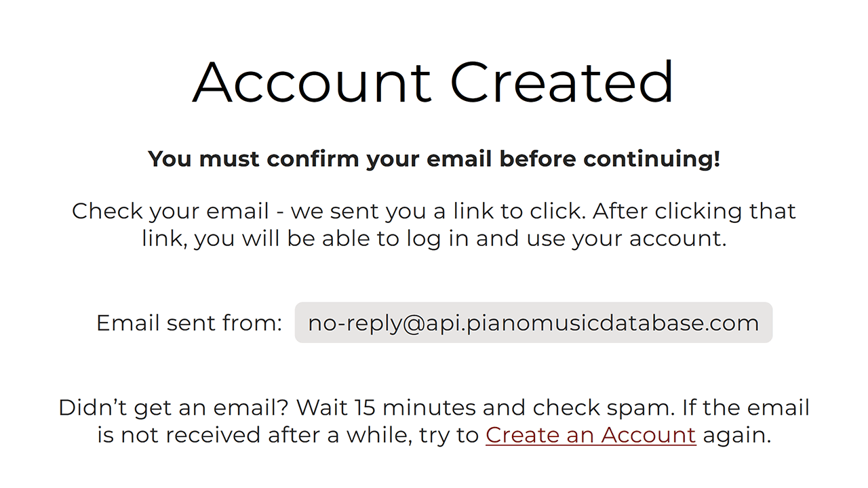
Task: Click the word Created in heading
Action: [562, 81]
